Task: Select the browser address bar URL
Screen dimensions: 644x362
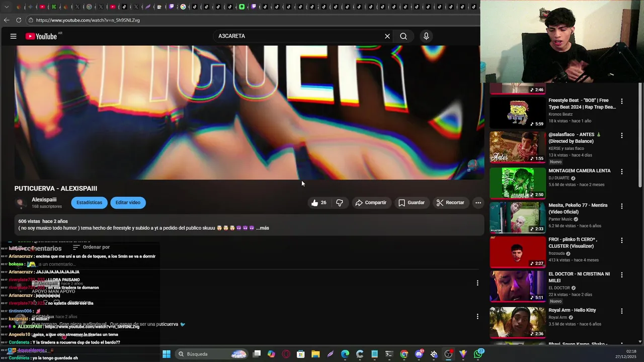Action: click(88, 20)
